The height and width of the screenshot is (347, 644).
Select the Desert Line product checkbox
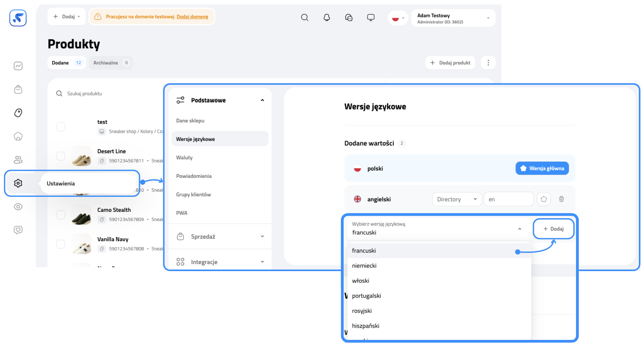(60, 156)
